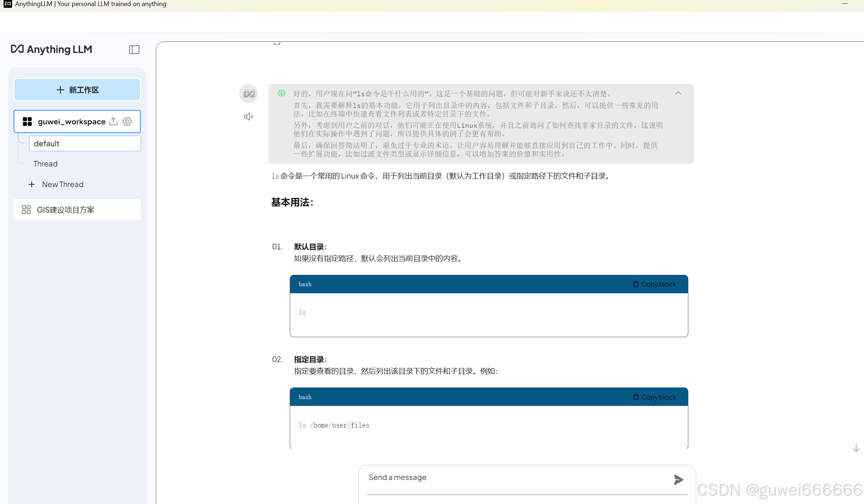Open the GIS建设项目方案 workspace
Viewport: 864px width, 504px height.
77,210
